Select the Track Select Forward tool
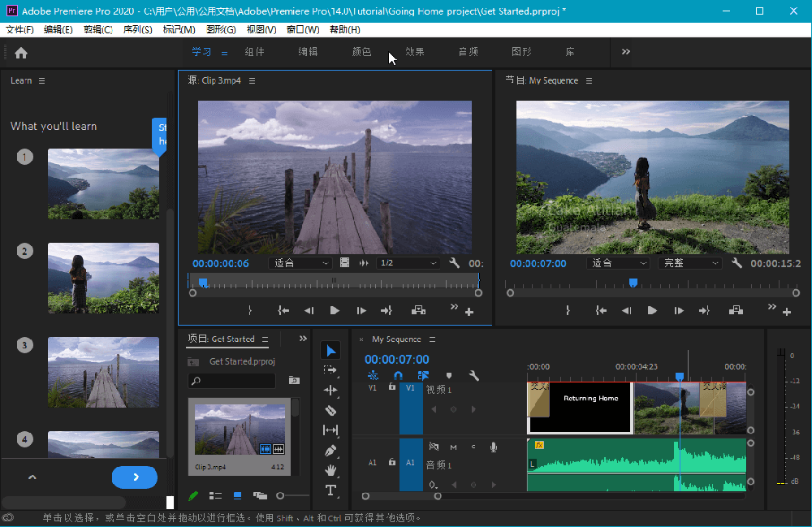This screenshot has width=812, height=527. [x=330, y=370]
